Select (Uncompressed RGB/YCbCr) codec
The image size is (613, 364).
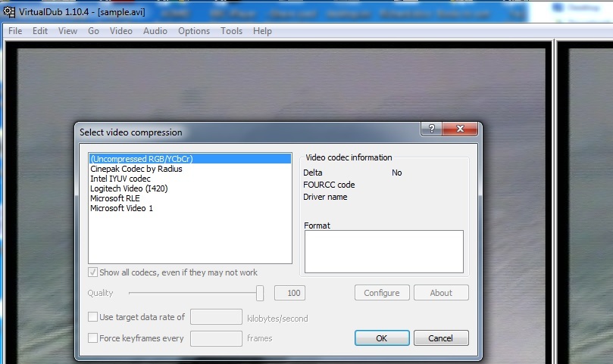click(190, 159)
